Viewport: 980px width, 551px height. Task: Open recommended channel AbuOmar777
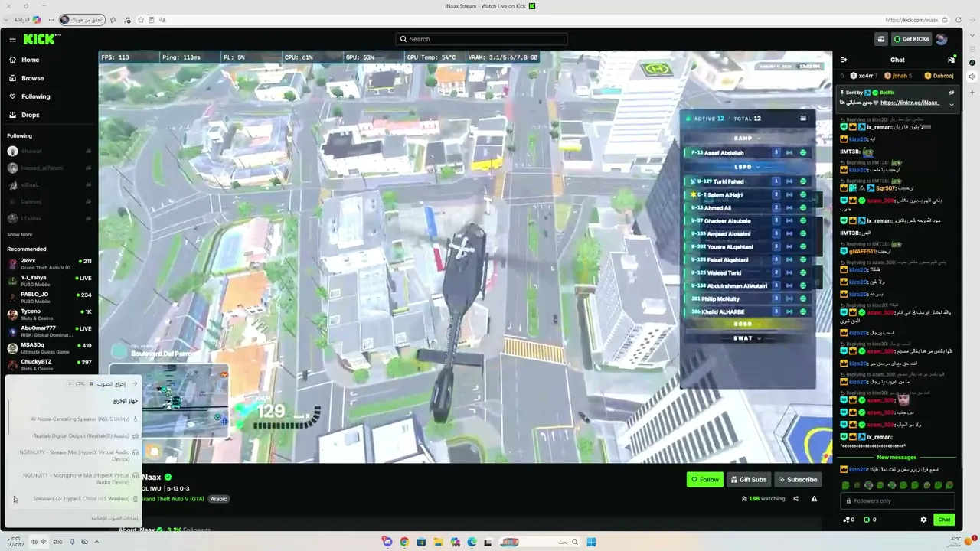click(x=49, y=331)
